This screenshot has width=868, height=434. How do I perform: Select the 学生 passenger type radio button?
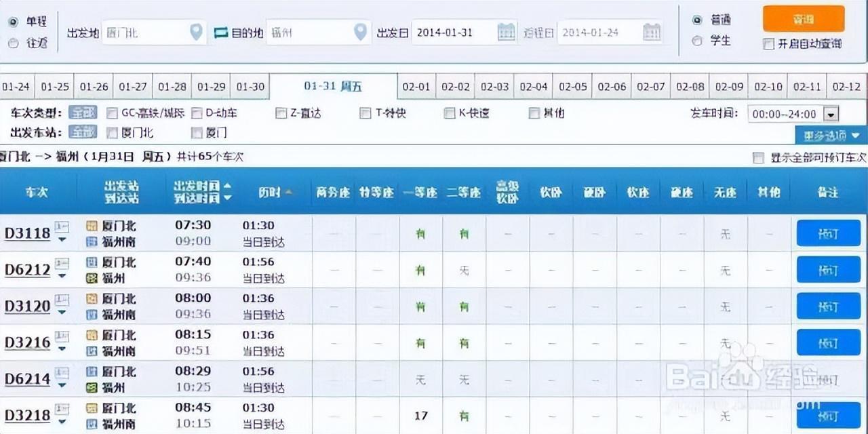[696, 41]
